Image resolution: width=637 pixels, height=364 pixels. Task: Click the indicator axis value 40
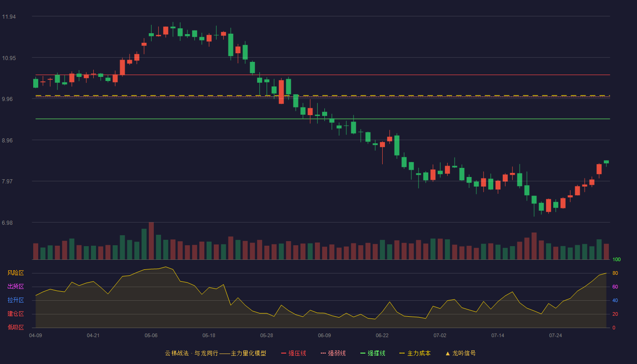[x=615, y=300]
